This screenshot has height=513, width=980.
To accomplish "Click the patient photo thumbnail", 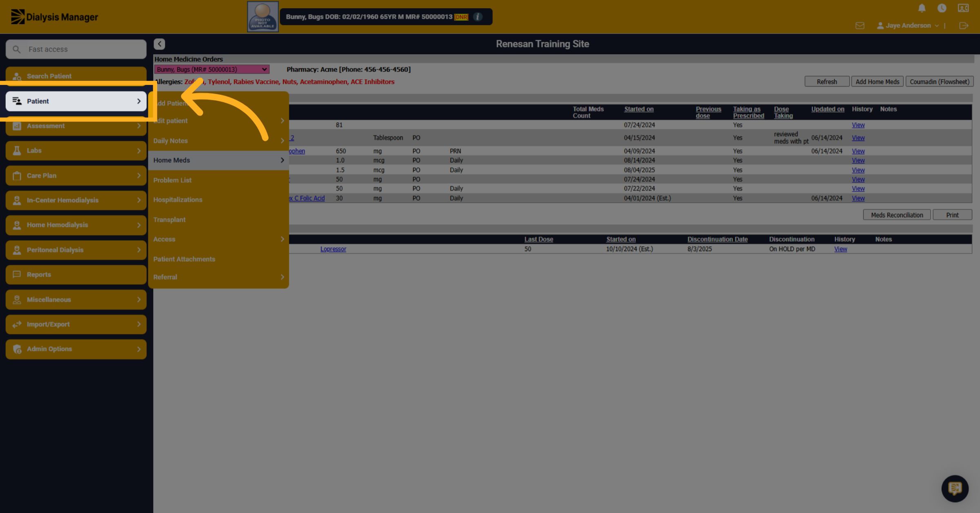I will pyautogui.click(x=263, y=17).
